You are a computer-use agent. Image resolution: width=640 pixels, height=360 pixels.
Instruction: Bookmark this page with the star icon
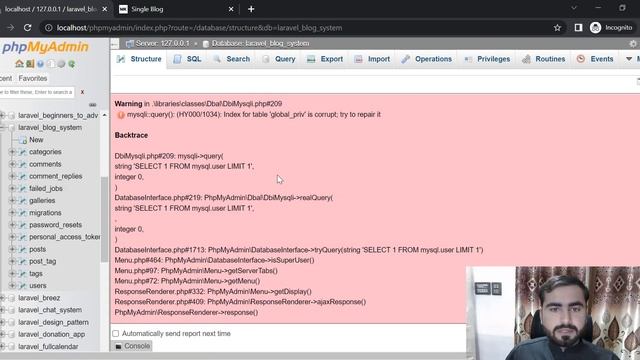tap(558, 28)
